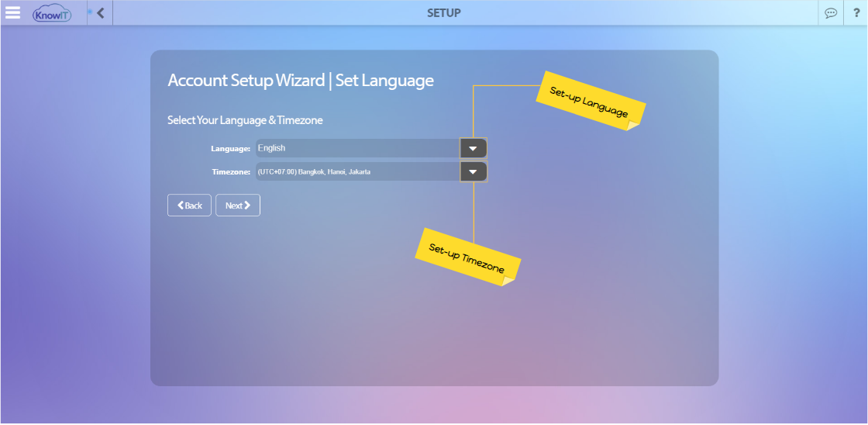The image size is (868, 425).
Task: Click the Account Setup Wizard heading
Action: (300, 81)
